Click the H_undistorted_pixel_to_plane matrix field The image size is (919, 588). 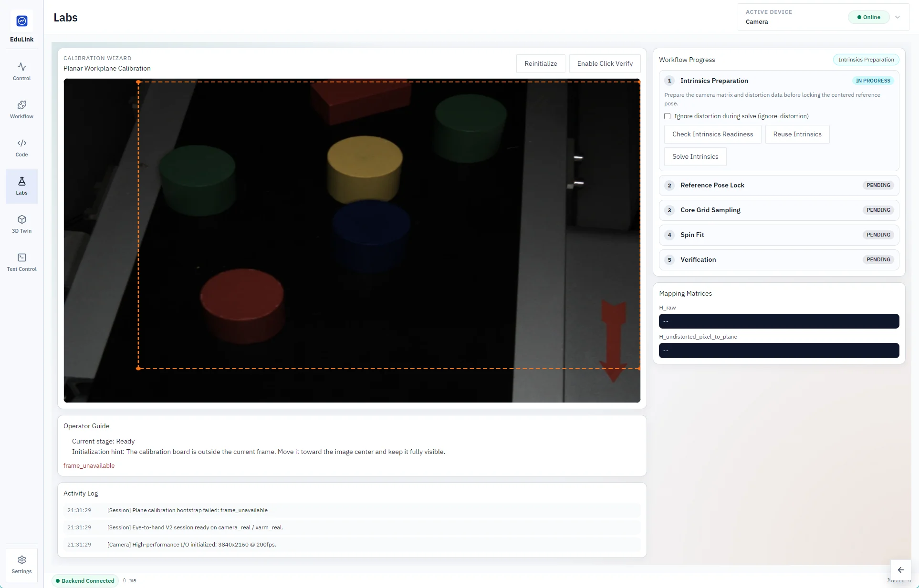point(779,351)
